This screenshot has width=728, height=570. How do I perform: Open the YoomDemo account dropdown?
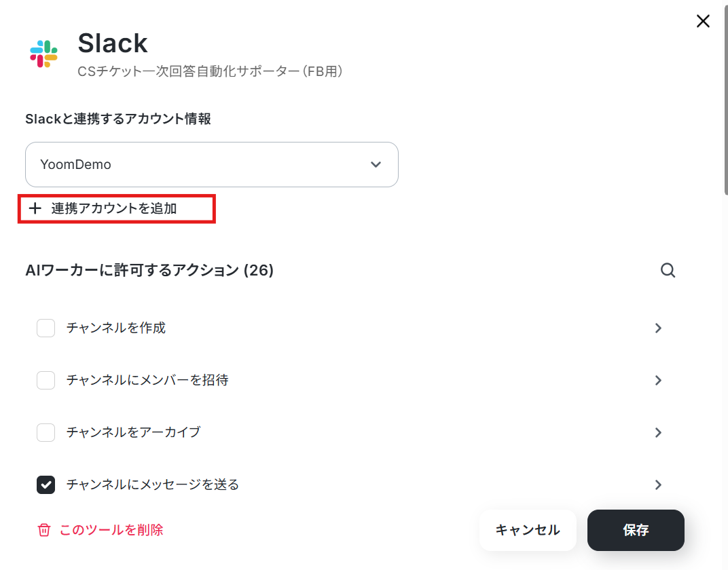(212, 164)
